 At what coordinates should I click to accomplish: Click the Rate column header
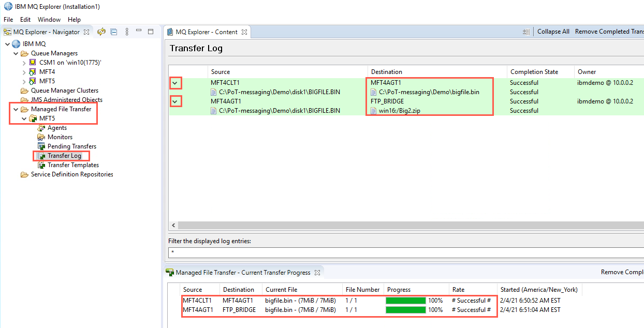click(x=473, y=290)
